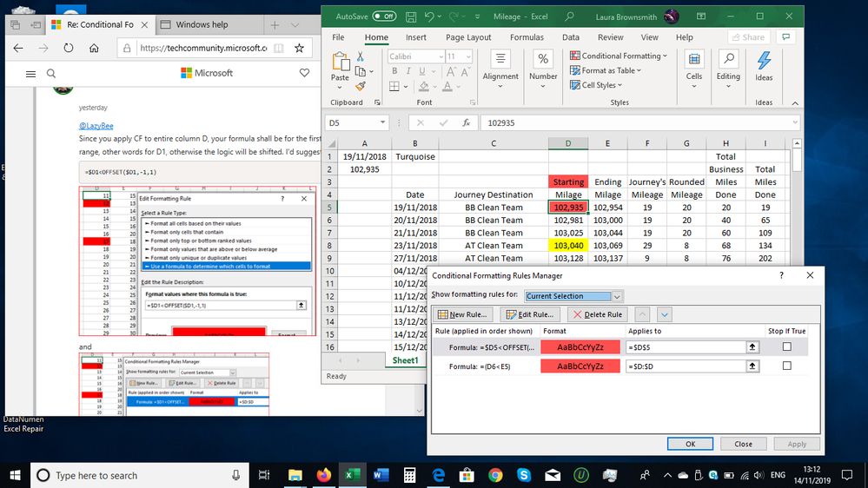The height and width of the screenshot is (488, 868).
Task: Open the search magnifier in Excel title bar
Action: coord(569,16)
